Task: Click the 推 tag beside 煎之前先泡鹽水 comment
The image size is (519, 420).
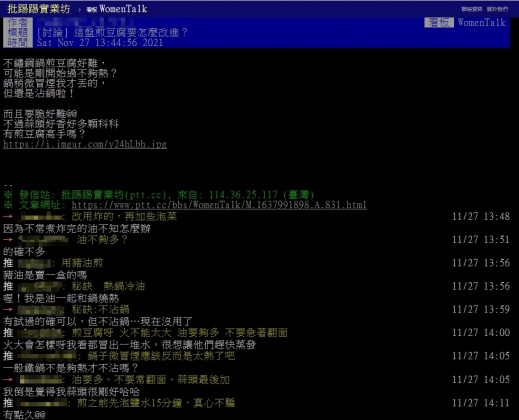Action: point(8,403)
